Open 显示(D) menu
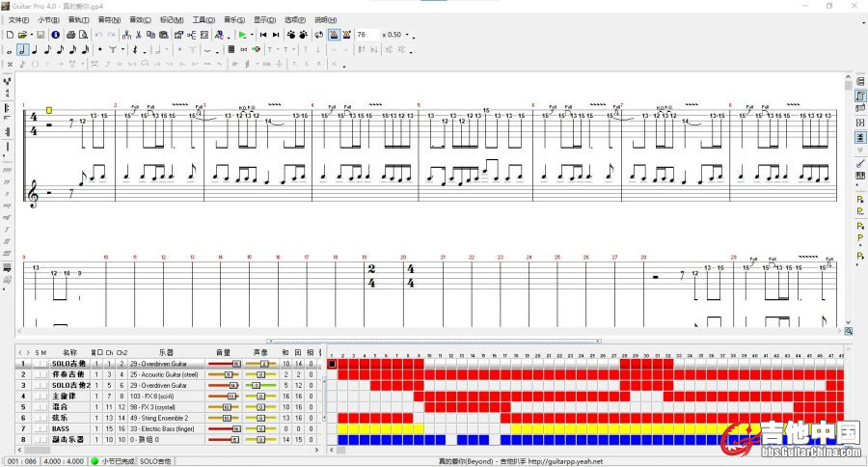This screenshot has height=467, width=868. 264,20
